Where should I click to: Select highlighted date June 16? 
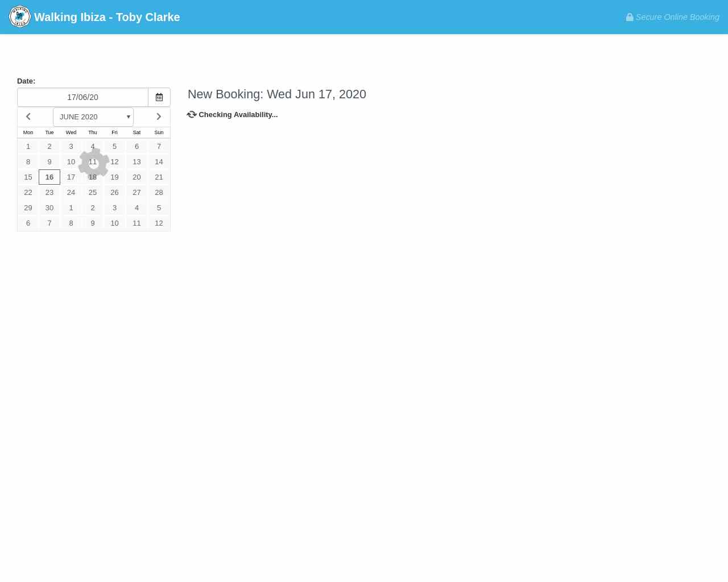point(49,177)
